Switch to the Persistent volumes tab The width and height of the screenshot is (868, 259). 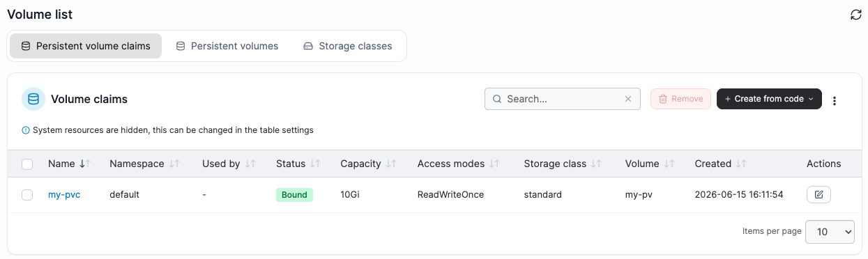pyautogui.click(x=227, y=46)
